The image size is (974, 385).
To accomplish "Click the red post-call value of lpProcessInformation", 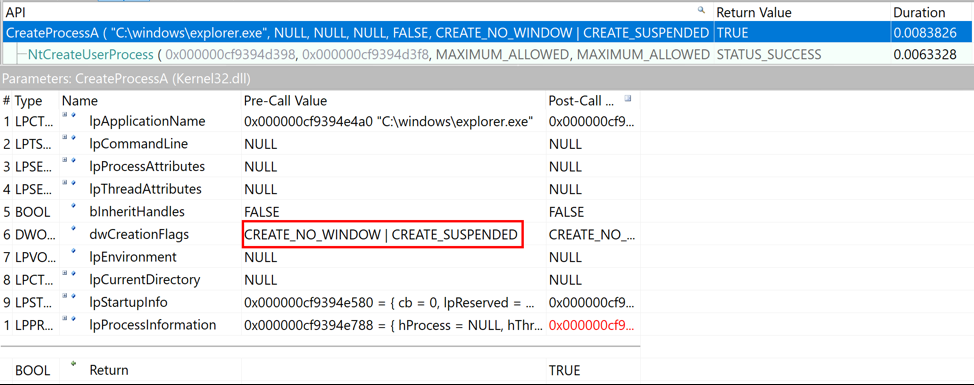I will [592, 325].
